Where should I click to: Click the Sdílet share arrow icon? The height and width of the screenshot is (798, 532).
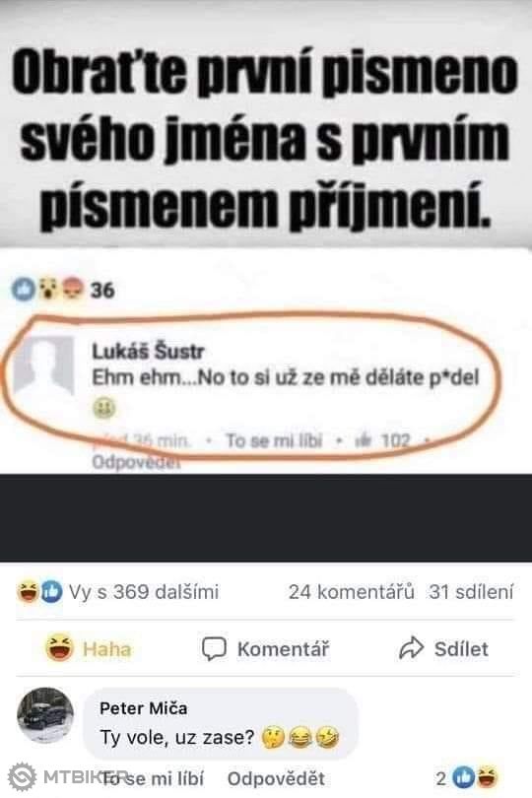pyautogui.click(x=412, y=648)
